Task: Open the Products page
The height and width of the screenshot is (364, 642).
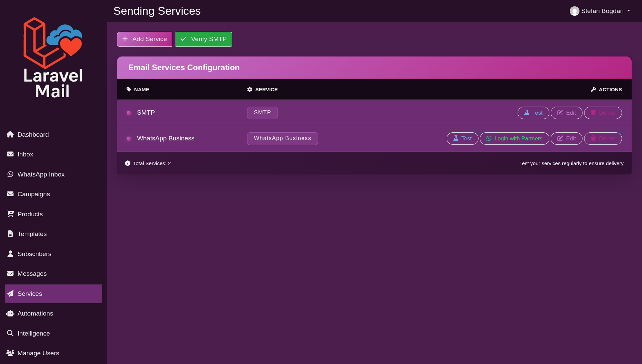Action: 53,214
